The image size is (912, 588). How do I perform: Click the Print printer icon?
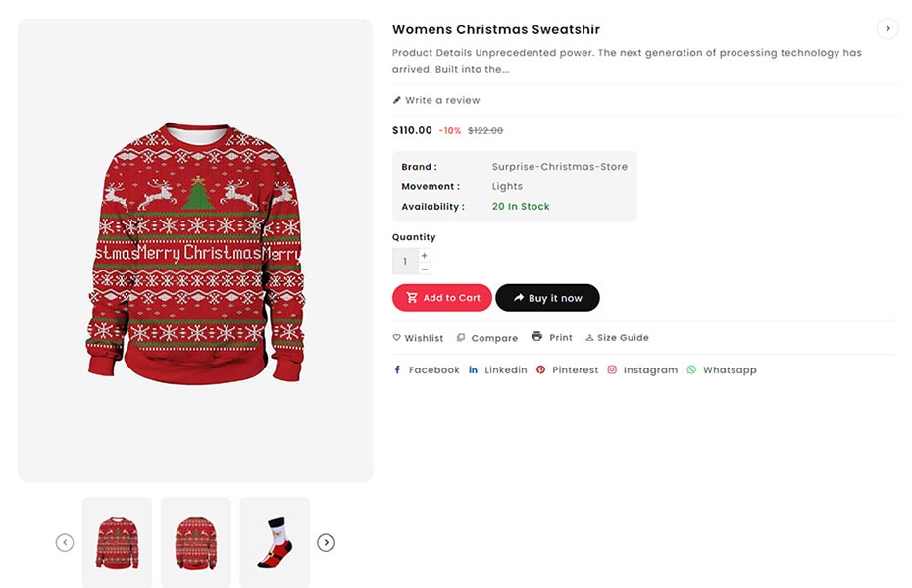[536, 337]
